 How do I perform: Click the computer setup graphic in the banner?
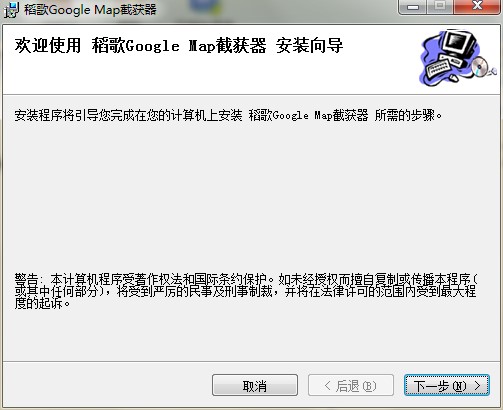pos(457,58)
